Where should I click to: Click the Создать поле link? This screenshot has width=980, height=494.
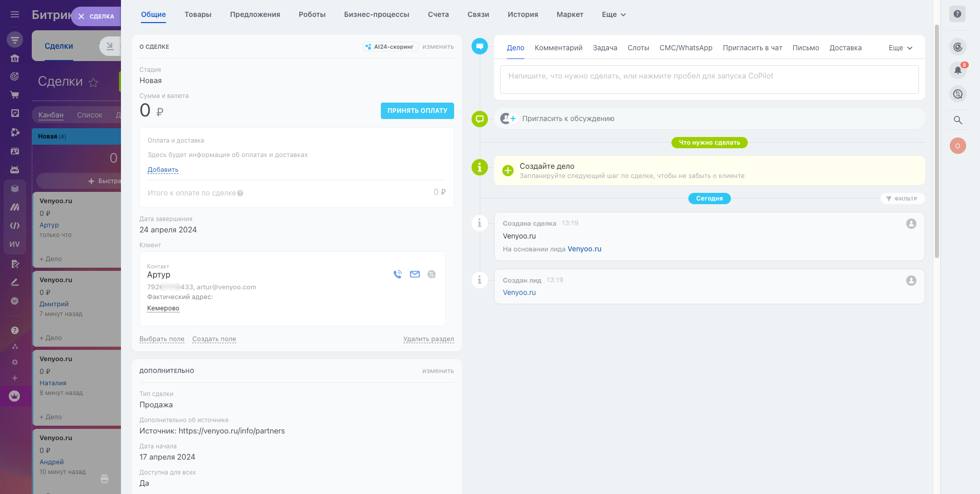click(214, 339)
